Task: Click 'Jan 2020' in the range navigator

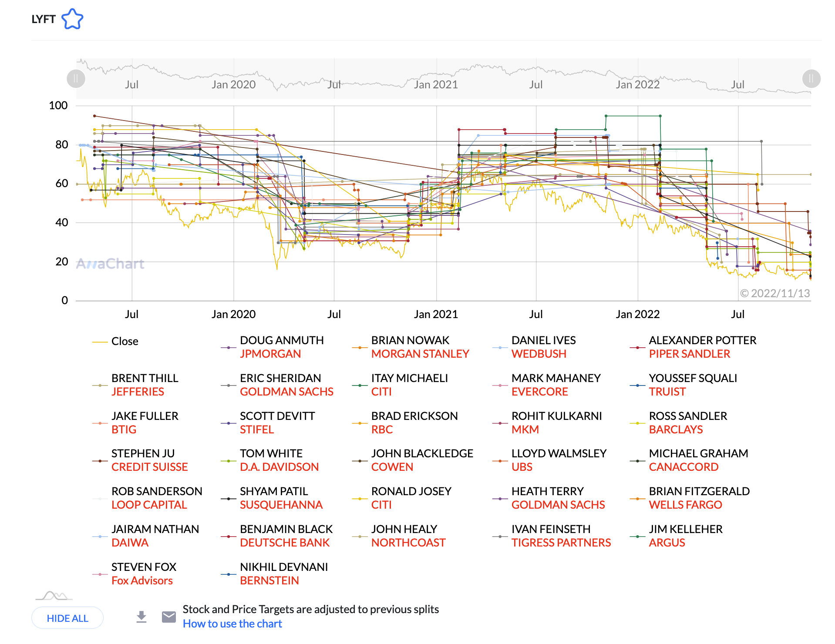Action: click(x=233, y=84)
